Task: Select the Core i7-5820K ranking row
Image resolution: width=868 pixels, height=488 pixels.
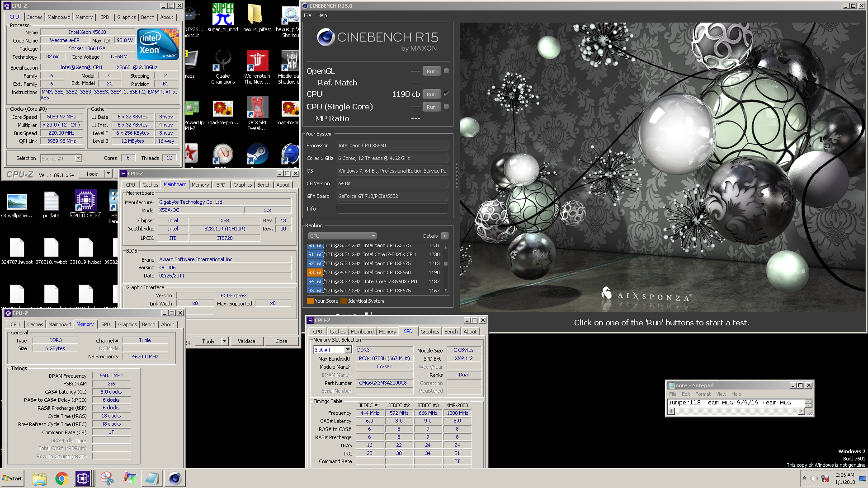Action: coord(373,254)
